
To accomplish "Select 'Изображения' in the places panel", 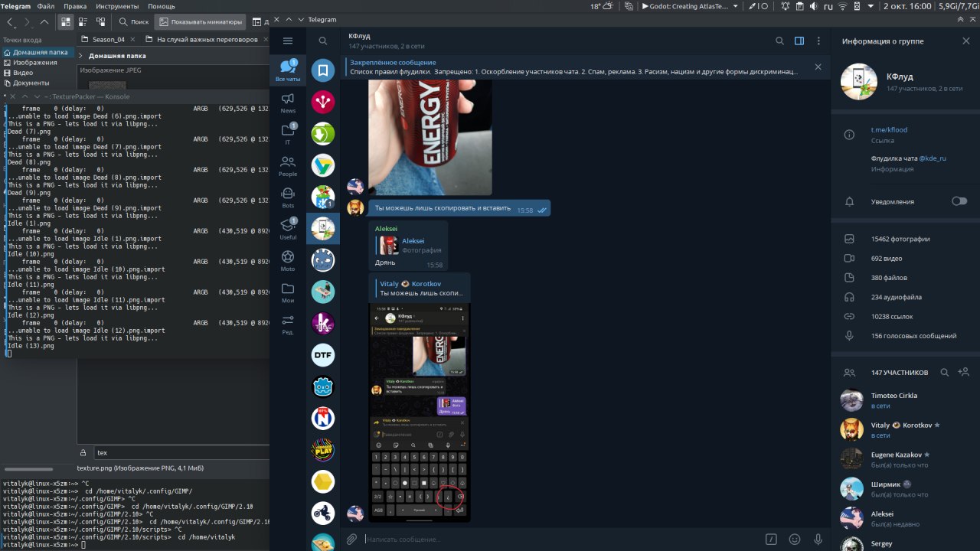I will pyautogui.click(x=34, y=62).
